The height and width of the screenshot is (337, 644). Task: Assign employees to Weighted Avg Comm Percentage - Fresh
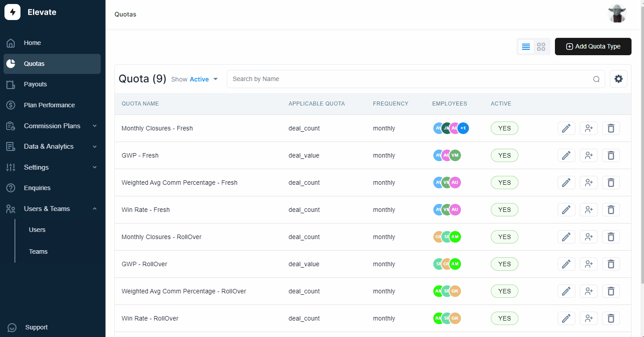[589, 183]
